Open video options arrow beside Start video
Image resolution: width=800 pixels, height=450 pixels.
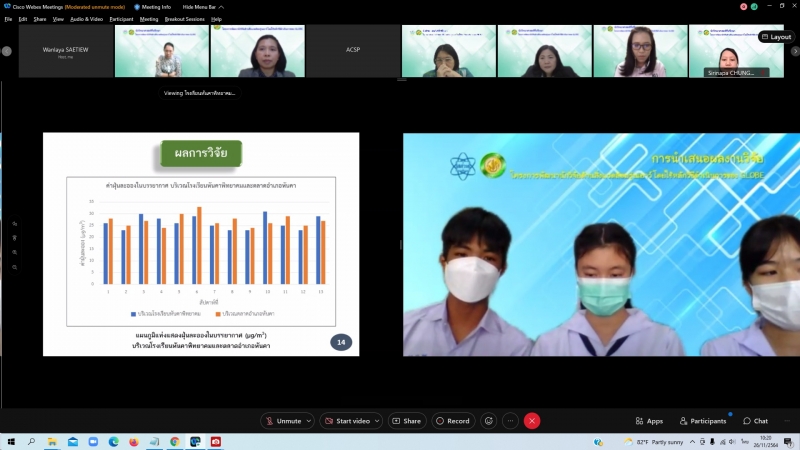tap(381, 421)
